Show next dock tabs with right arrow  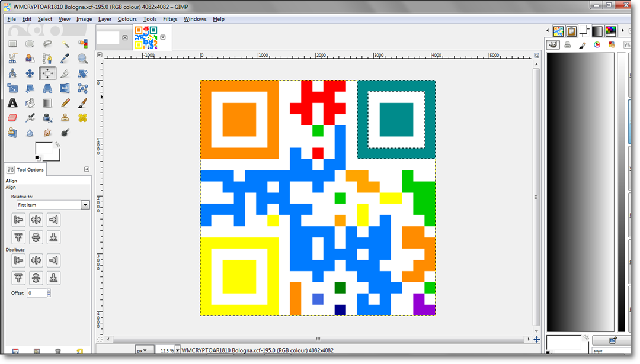click(x=622, y=31)
